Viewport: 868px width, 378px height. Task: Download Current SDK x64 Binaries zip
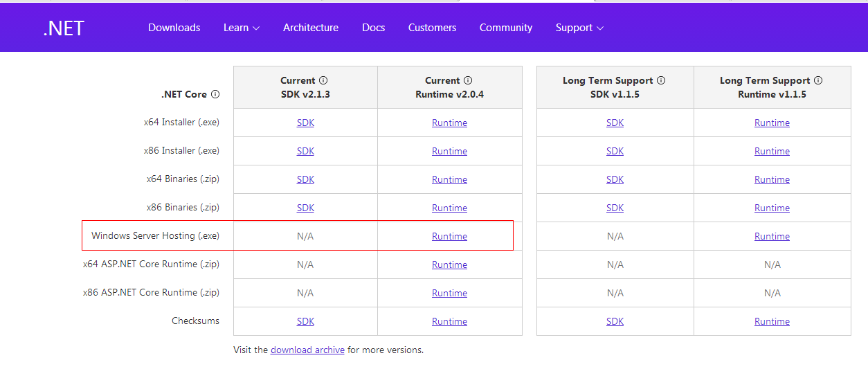click(305, 179)
